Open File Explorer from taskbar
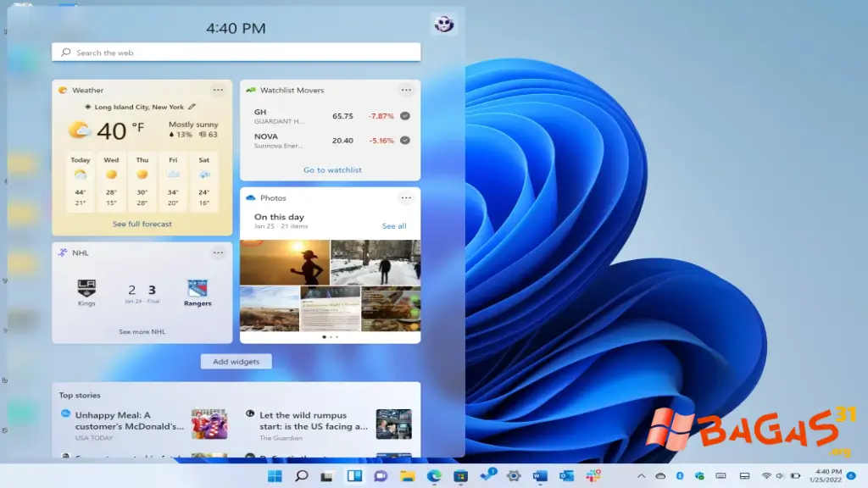868x488 pixels. coord(408,476)
